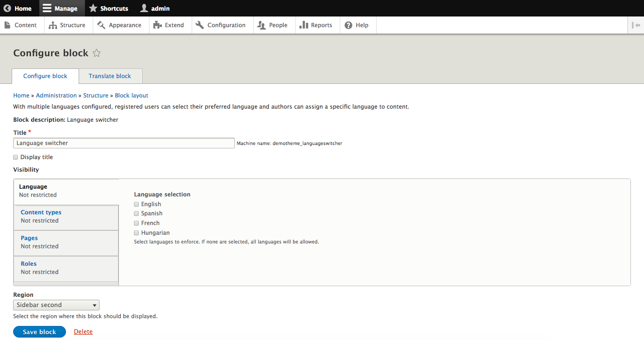The image size is (644, 340).
Task: Open the Extend puzzle-piece icon
Action: coord(157,25)
